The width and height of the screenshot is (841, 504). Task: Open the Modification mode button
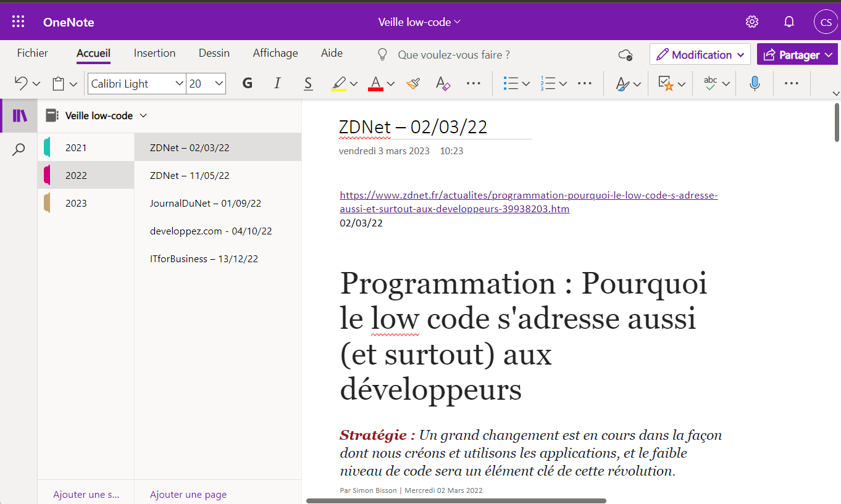point(700,55)
